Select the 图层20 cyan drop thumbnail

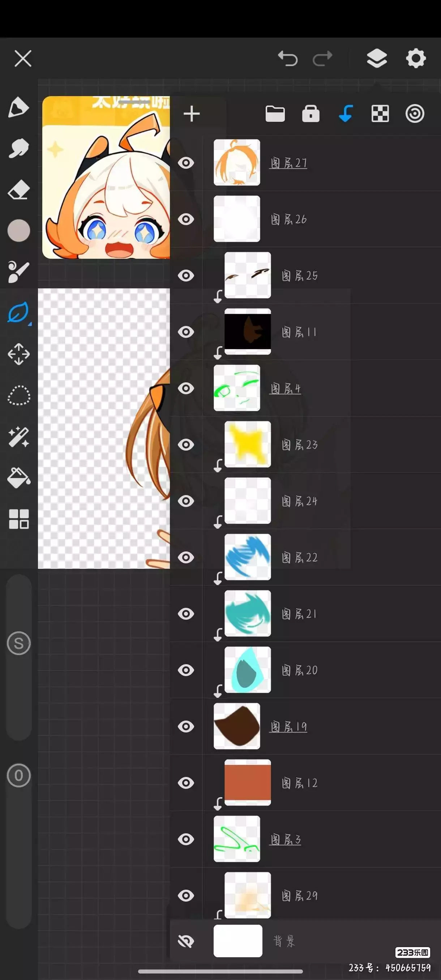[248, 670]
